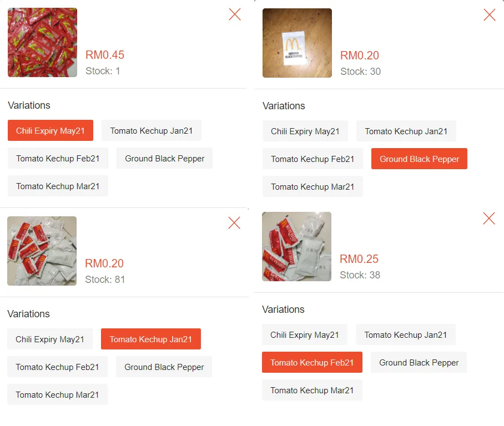Image resolution: width=504 pixels, height=426 pixels.
Task: Open the chili sauce packets thumbnail
Action: click(42, 42)
